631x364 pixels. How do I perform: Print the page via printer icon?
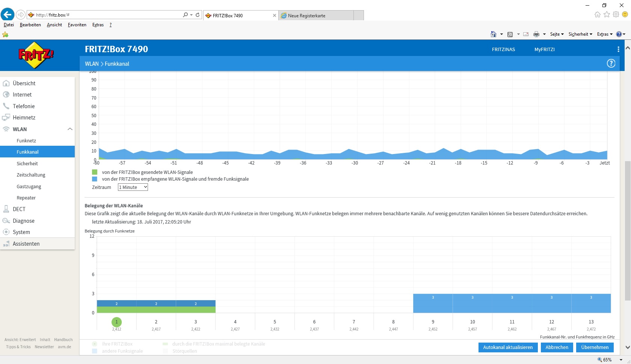tap(536, 34)
